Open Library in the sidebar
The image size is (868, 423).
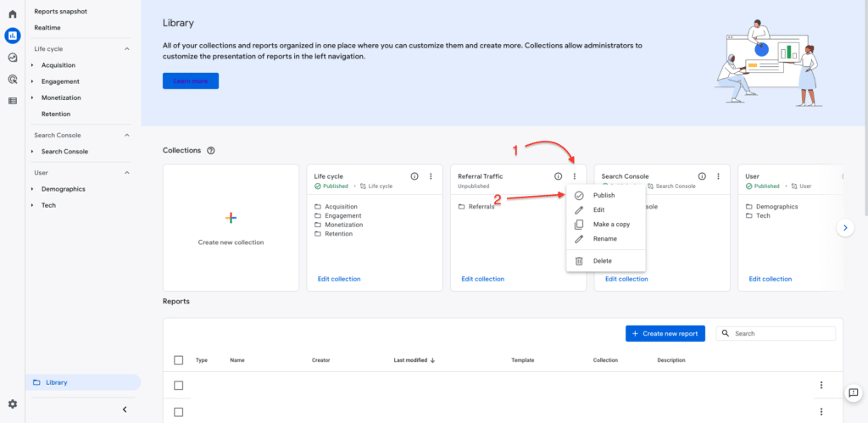point(83,382)
